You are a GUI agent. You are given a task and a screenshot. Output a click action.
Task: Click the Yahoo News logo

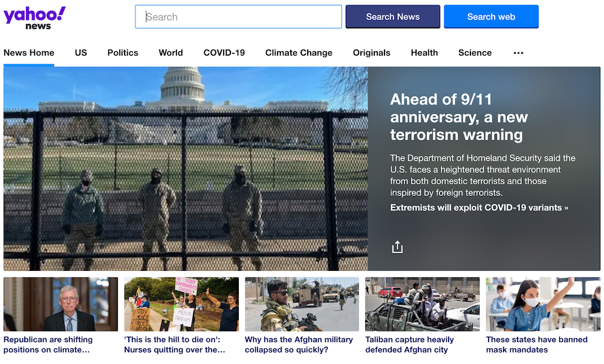pos(34,18)
